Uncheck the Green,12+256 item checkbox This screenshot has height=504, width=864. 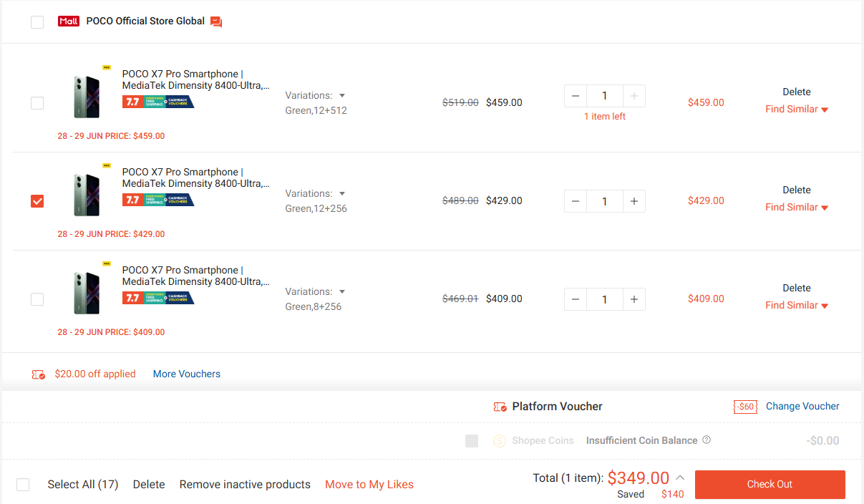point(37,201)
